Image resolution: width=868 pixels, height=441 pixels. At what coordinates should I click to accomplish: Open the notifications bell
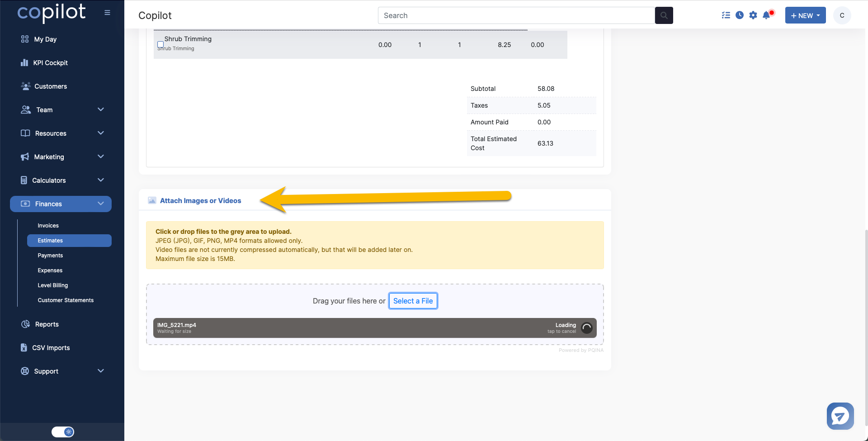coord(767,15)
